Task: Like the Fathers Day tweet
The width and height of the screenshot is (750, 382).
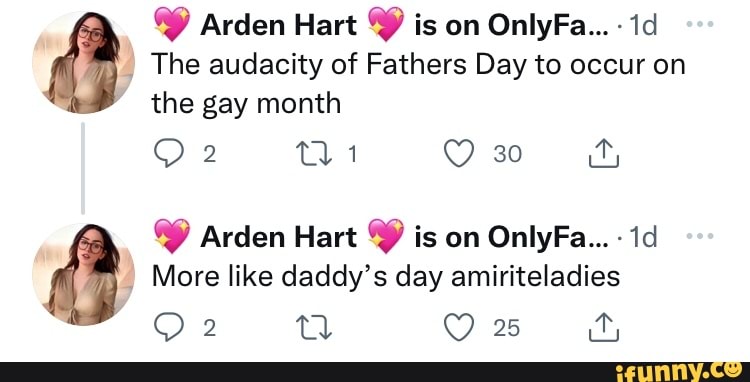Action: pyautogui.click(x=459, y=154)
